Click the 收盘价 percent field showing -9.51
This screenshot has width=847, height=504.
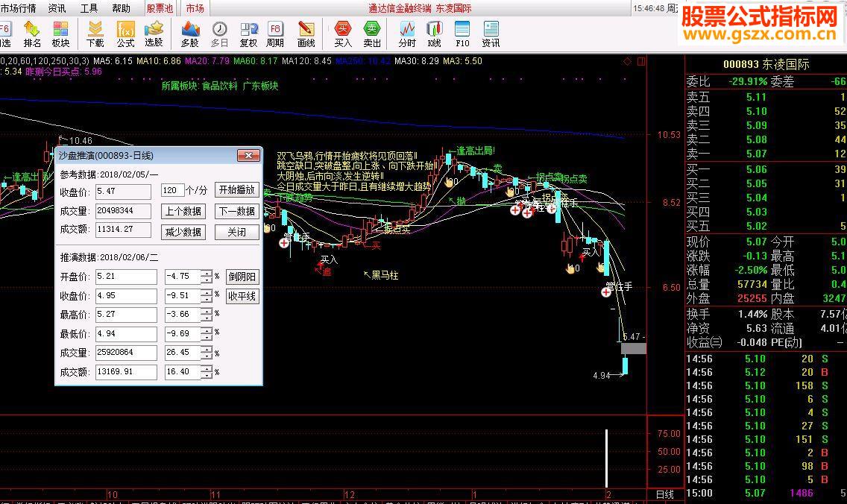[183, 296]
